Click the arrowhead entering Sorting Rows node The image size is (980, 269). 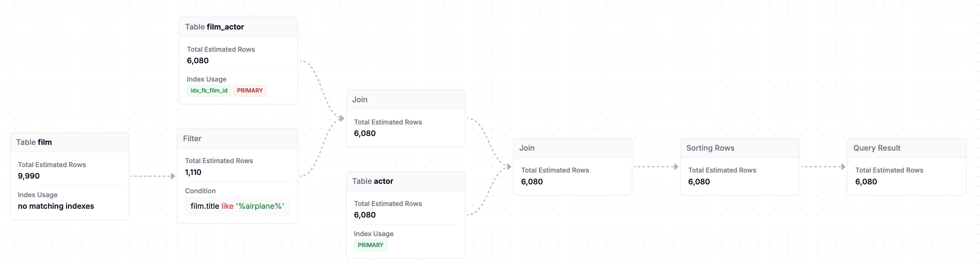[x=676, y=166]
